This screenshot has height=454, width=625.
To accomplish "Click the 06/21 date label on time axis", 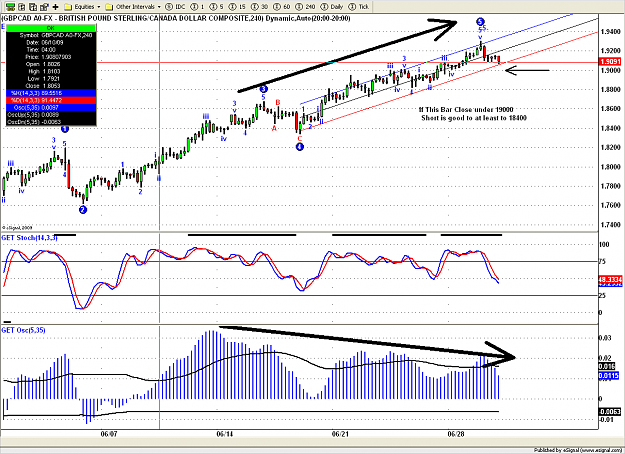I will click(340, 434).
